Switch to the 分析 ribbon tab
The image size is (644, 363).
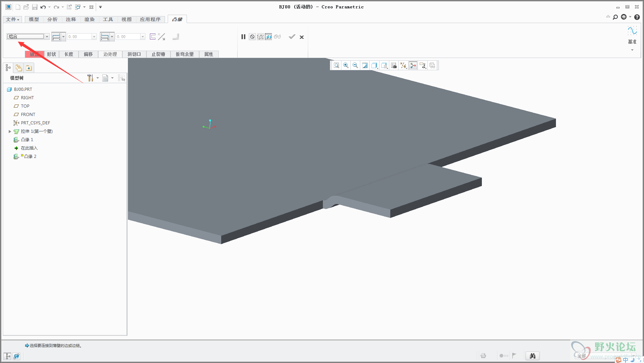tap(52, 20)
